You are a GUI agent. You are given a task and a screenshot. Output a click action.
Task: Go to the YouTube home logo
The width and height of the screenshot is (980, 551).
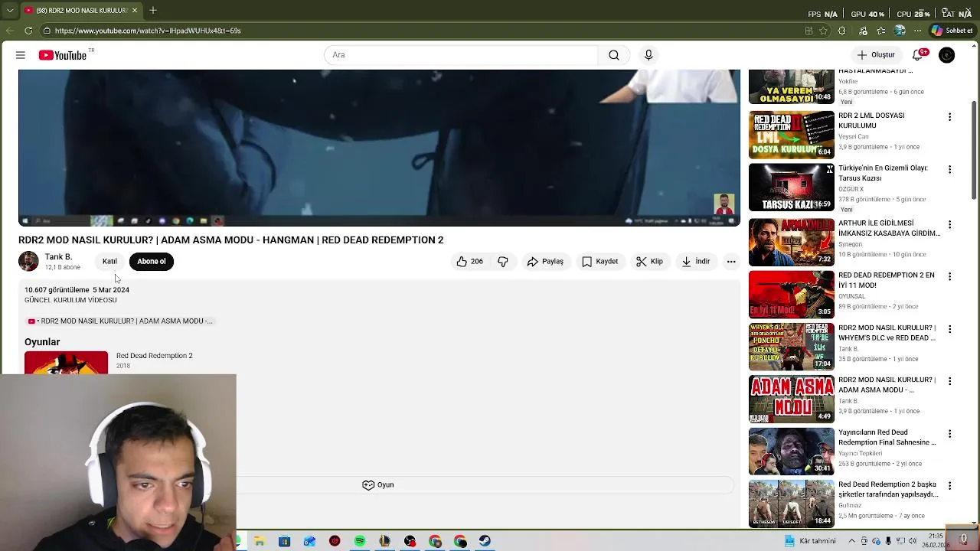[63, 55]
